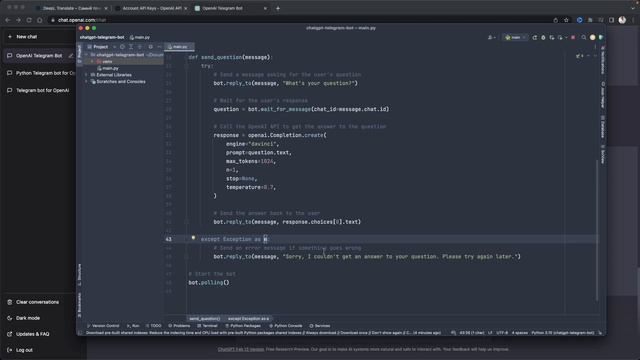Click the green shield plugin icon
The image size is (640, 360).
click(x=601, y=38)
